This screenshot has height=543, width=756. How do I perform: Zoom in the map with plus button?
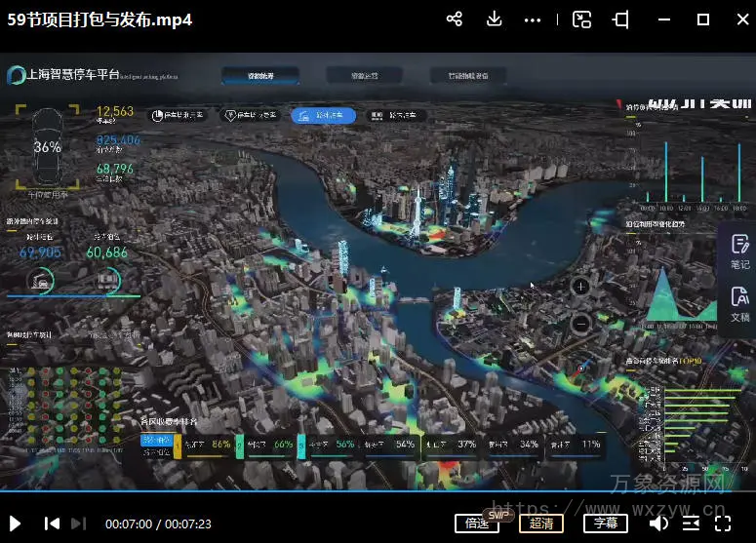pos(580,286)
